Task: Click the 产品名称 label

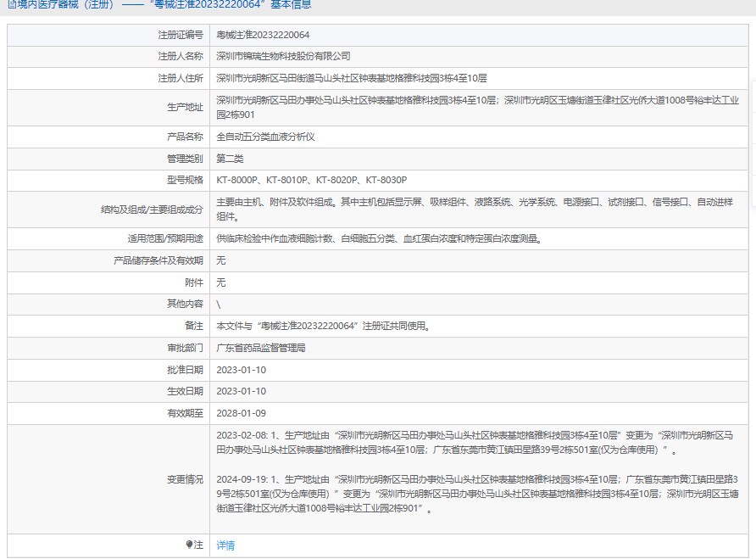Action: 185,137
